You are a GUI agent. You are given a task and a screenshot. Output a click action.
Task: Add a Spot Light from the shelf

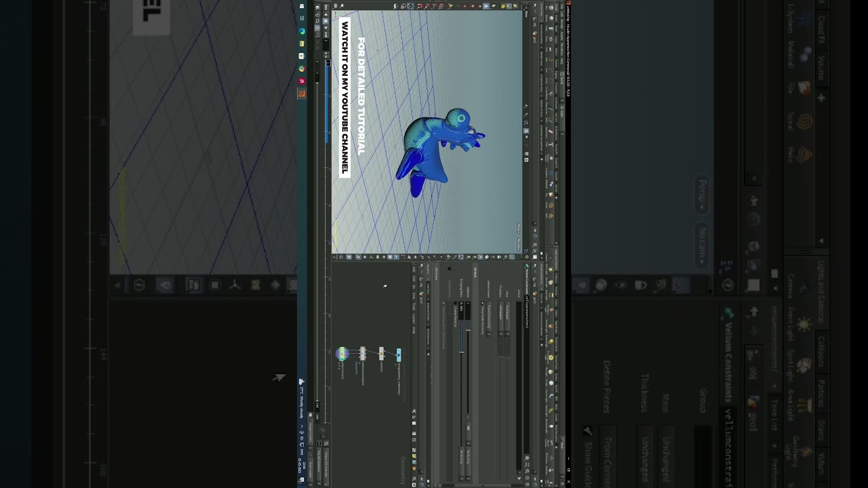(551, 282)
